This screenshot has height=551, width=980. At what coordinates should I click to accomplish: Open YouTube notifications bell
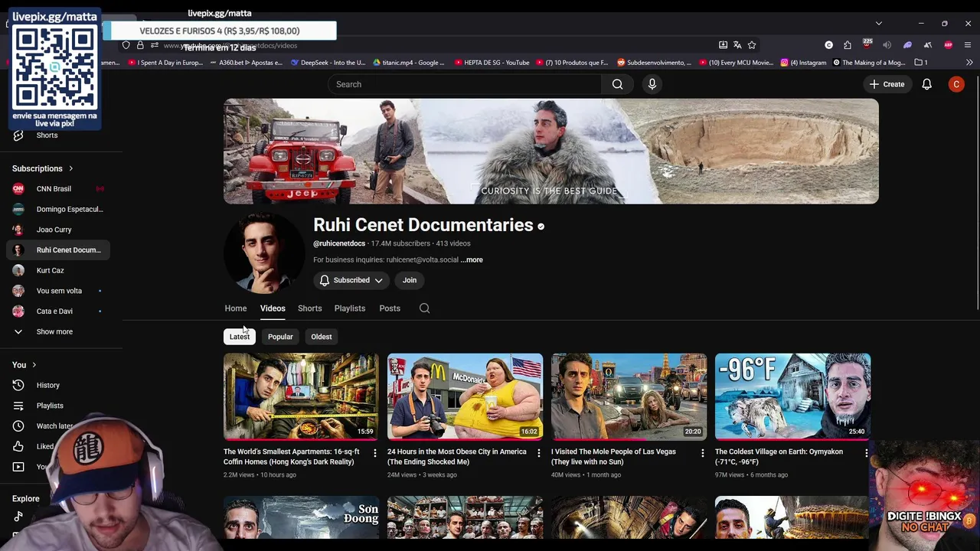pos(926,84)
